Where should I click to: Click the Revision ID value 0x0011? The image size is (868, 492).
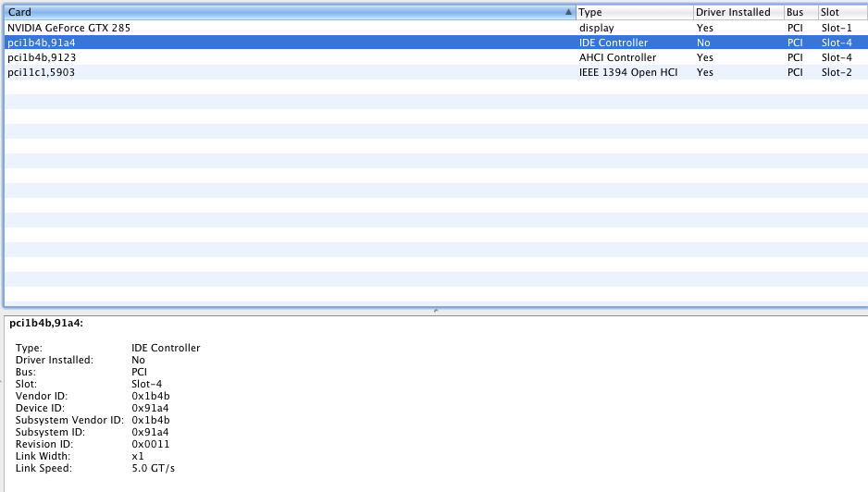(151, 445)
